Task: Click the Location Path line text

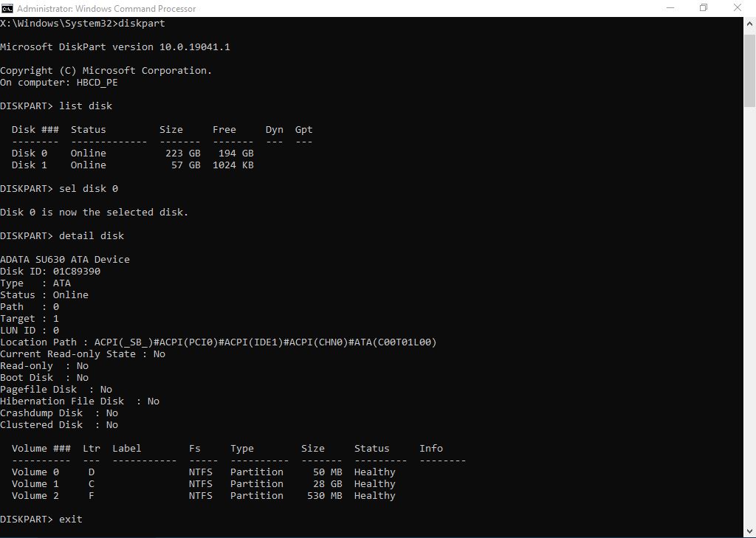Action: [219, 342]
